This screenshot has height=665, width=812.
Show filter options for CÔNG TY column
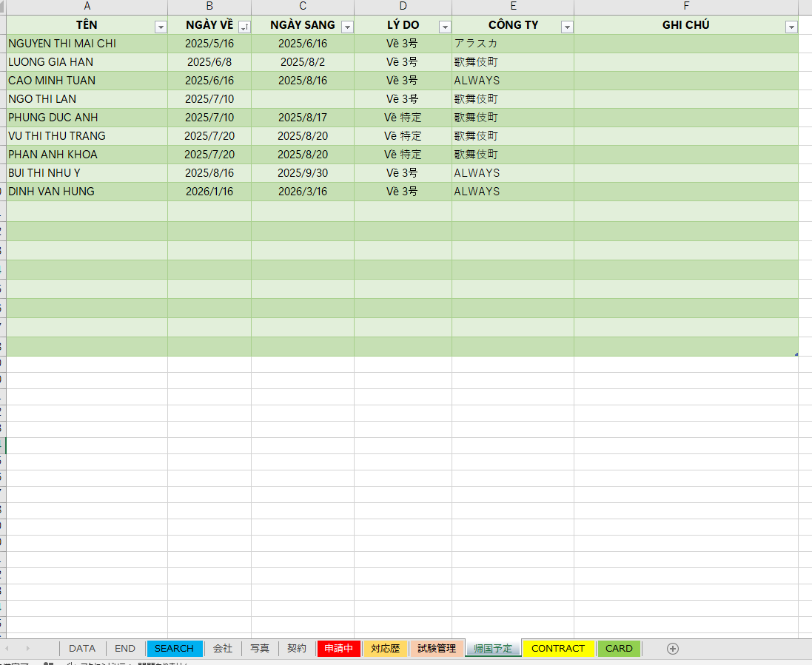[x=567, y=27]
